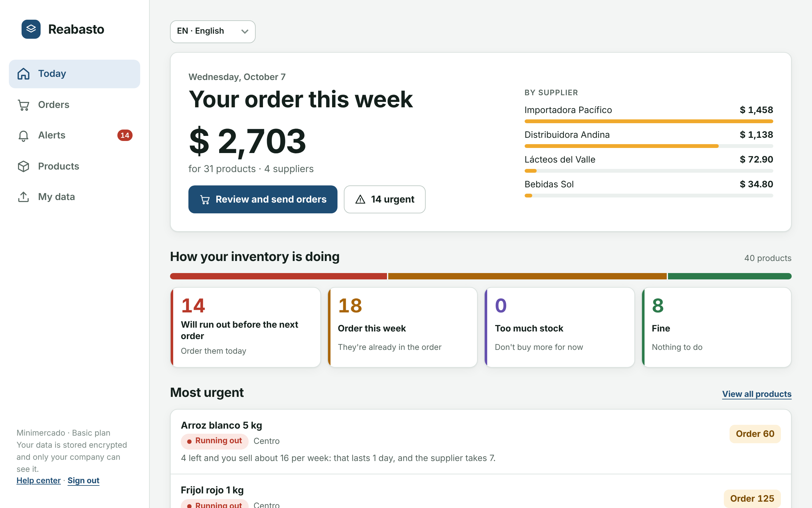The width and height of the screenshot is (812, 508).
Task: Click the upload icon beside My data
Action: point(23,197)
